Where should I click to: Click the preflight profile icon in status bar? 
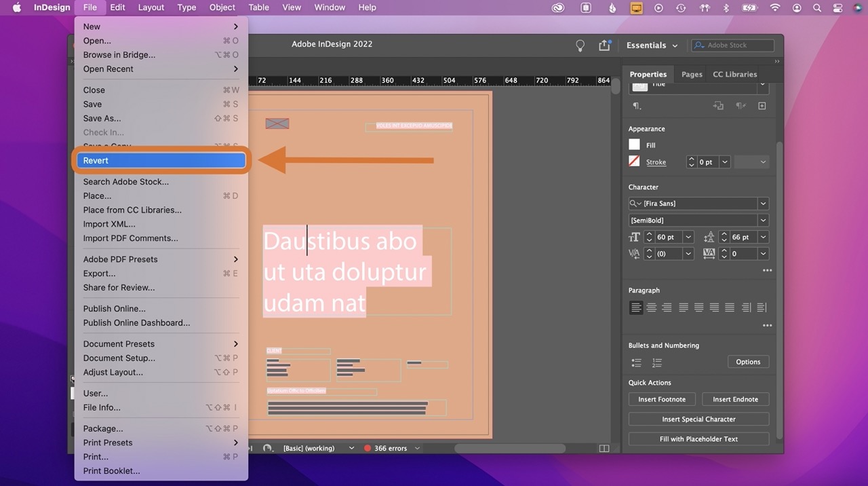click(x=267, y=449)
